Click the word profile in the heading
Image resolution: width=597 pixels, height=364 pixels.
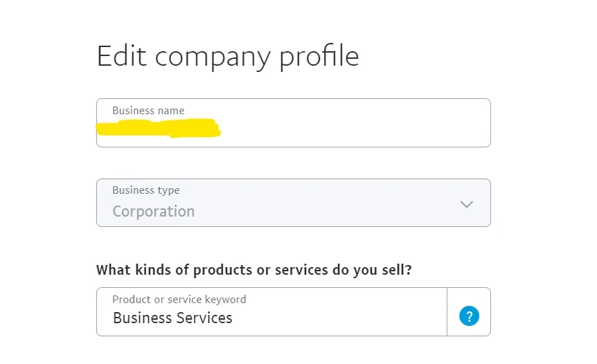pos(319,57)
